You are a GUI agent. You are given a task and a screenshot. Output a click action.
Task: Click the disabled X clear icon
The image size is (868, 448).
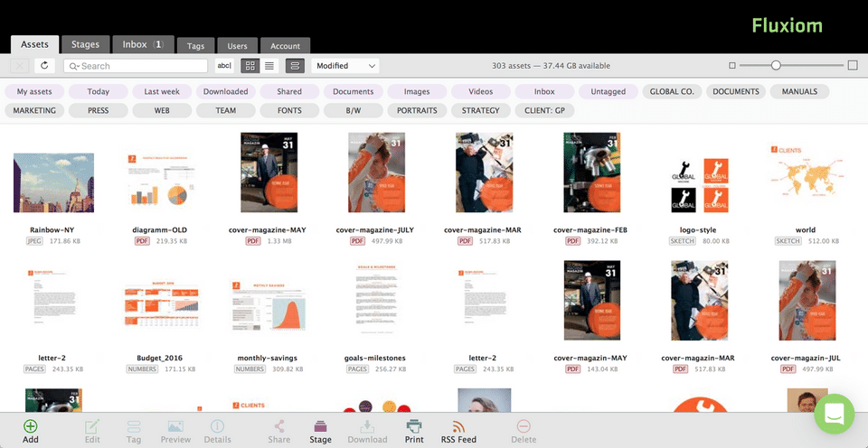click(19, 66)
